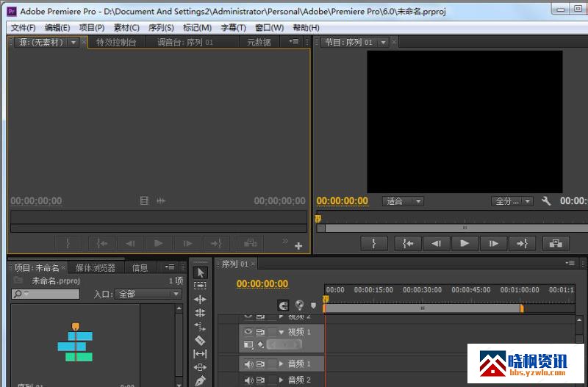Click timeline timecode 00:00:00:00 in 序列 01 panel

point(262,284)
